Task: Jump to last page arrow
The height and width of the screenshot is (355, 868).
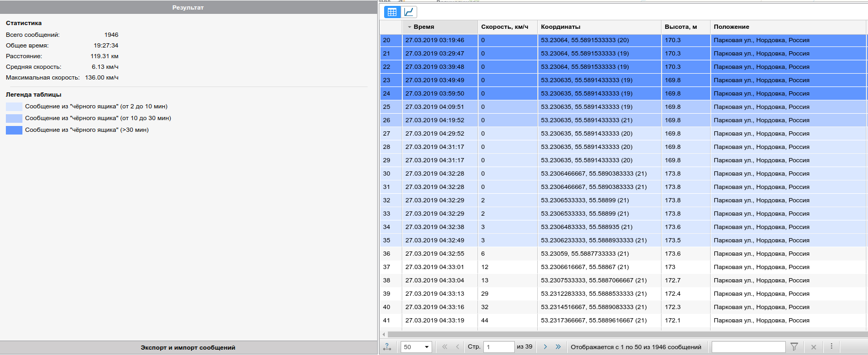Action: 558,347
